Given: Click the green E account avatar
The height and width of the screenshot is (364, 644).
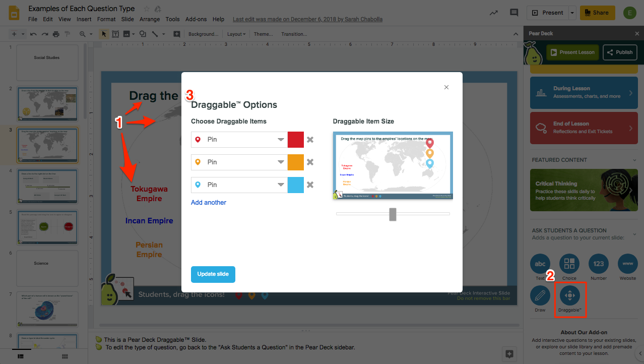Looking at the screenshot, I should (630, 13).
